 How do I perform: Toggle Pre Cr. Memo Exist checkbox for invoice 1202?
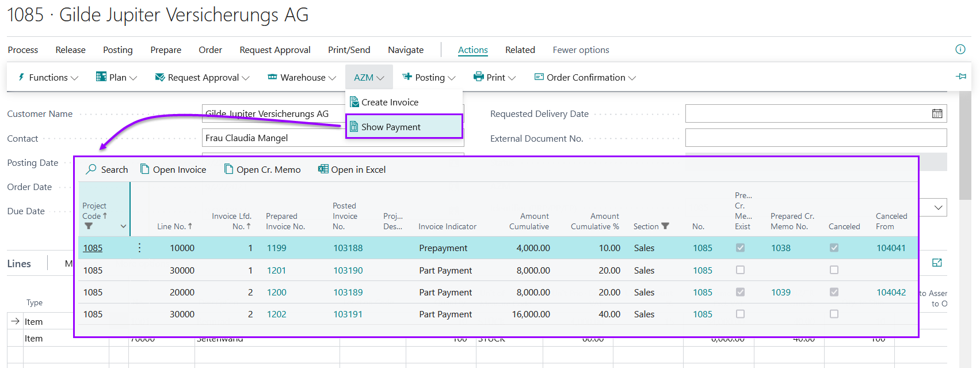[x=740, y=314]
